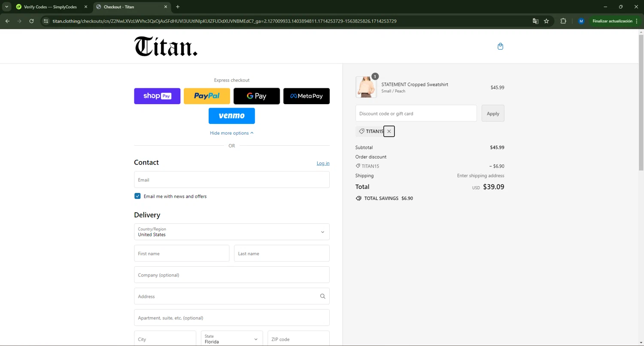
Task: Click the Titan store logo
Action: pyautogui.click(x=166, y=46)
